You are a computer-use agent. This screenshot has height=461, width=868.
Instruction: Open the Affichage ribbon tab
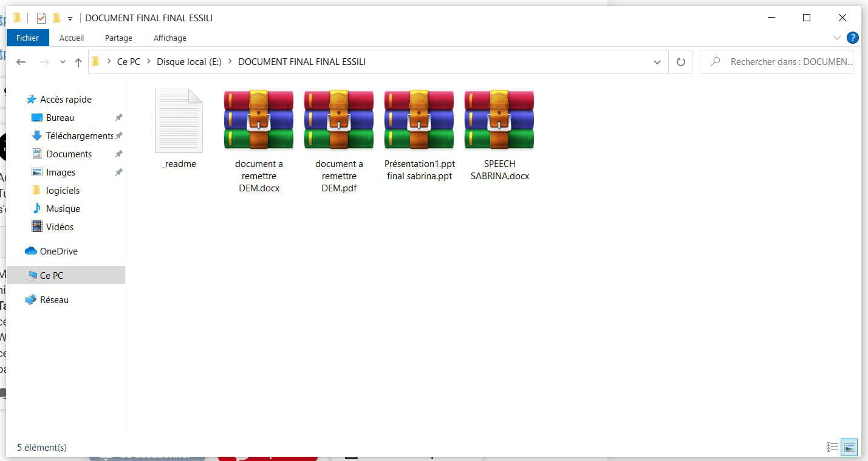(170, 38)
